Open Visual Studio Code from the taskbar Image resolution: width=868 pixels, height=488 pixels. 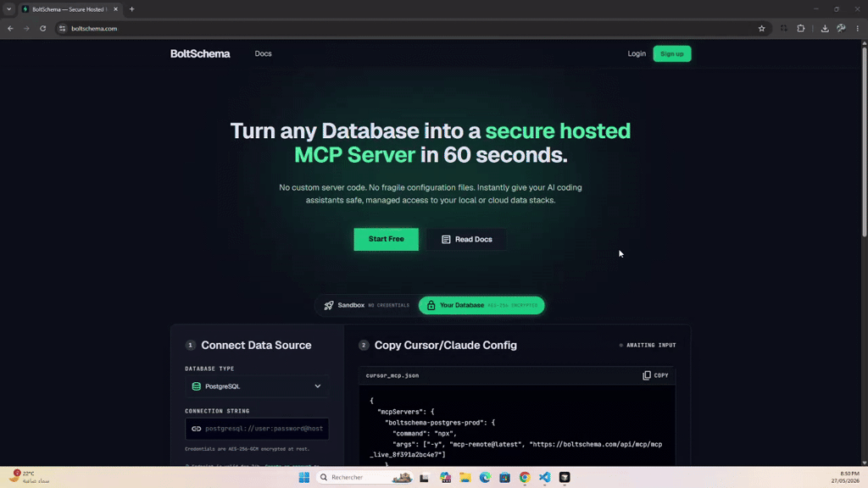click(545, 477)
